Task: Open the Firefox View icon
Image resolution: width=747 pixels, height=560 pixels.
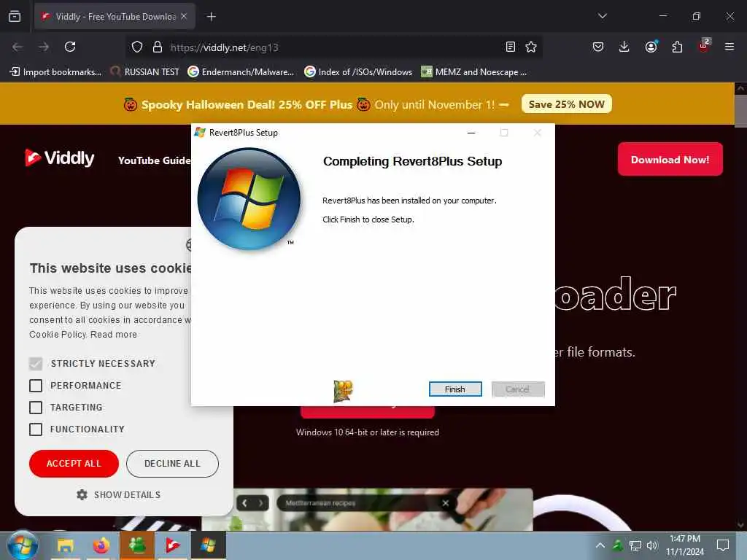Action: tap(15, 16)
